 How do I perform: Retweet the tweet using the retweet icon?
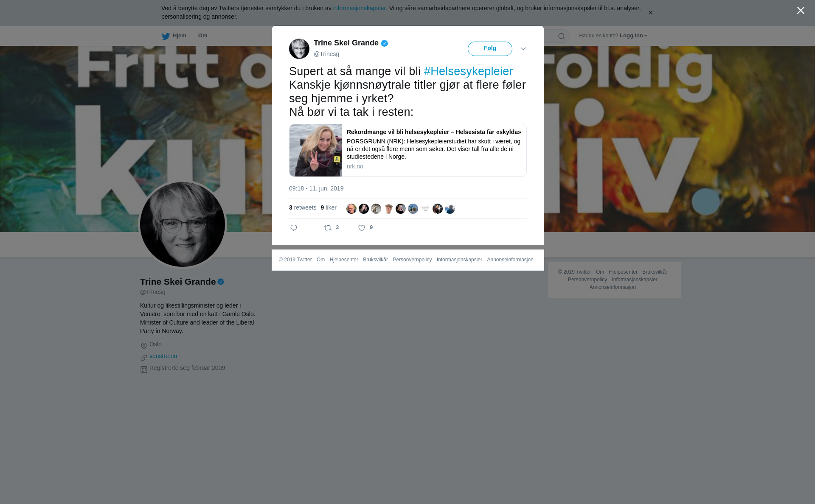tap(328, 228)
